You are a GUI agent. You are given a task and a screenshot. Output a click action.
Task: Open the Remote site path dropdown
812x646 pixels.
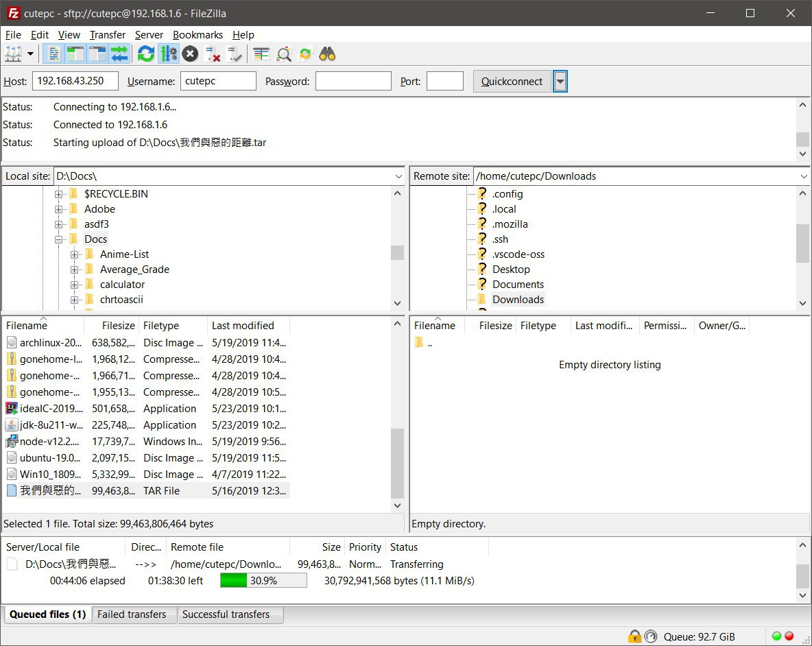click(x=804, y=176)
